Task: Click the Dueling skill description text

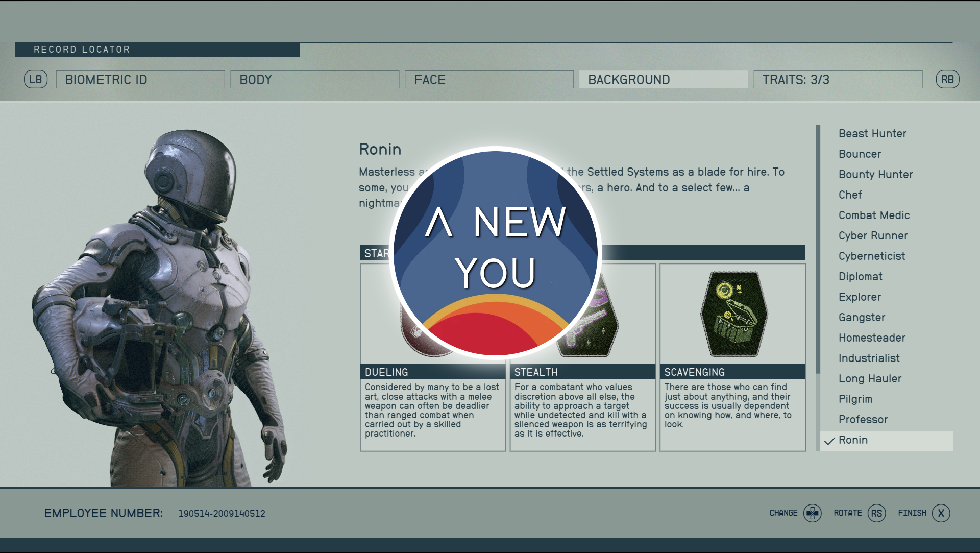Action: (x=432, y=410)
